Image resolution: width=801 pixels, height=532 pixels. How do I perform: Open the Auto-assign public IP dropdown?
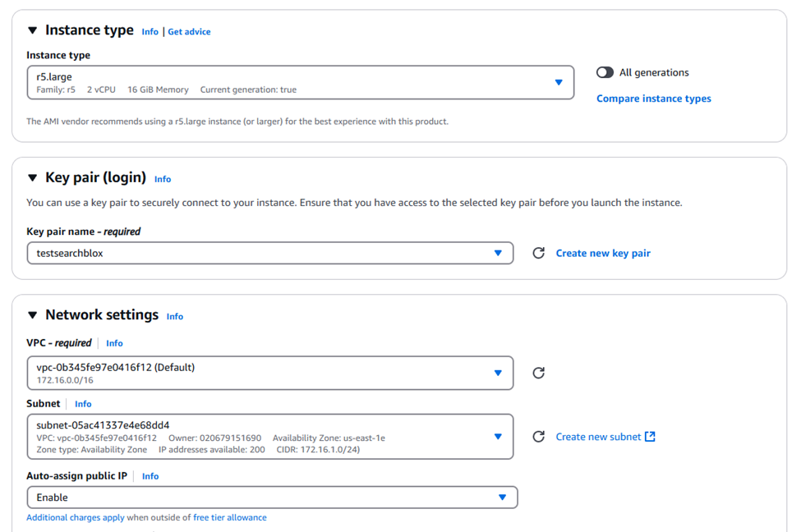click(502, 498)
